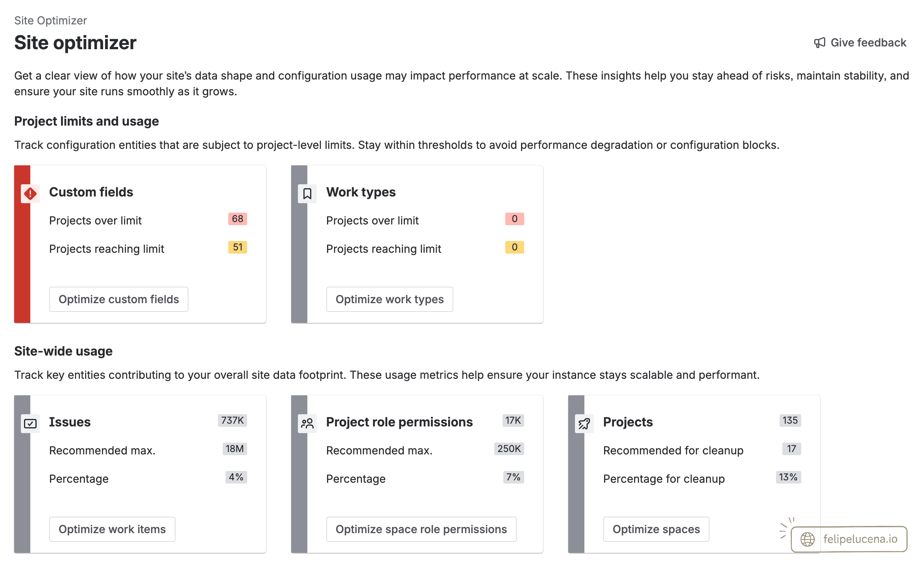
Task: Click the Custom fields red warning icon
Action: [x=30, y=193]
